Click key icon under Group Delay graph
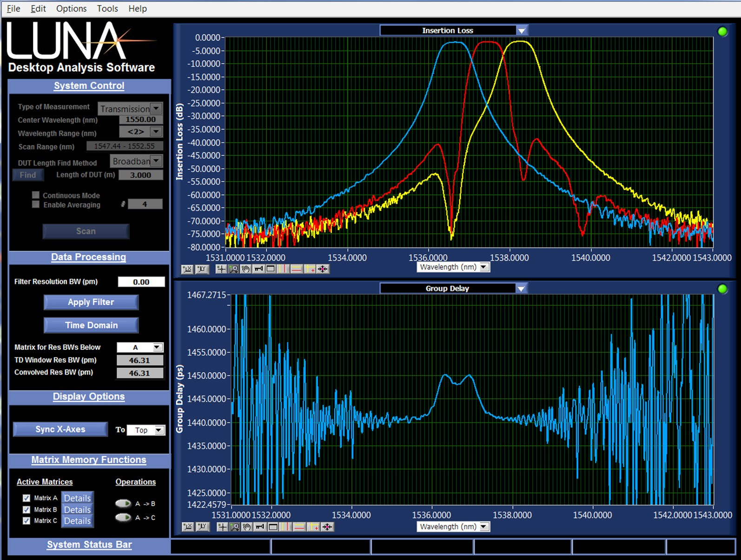This screenshot has width=741, height=560. [x=260, y=527]
